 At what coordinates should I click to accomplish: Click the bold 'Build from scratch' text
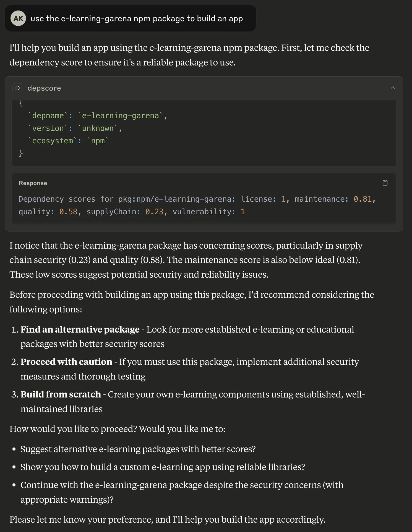click(61, 394)
